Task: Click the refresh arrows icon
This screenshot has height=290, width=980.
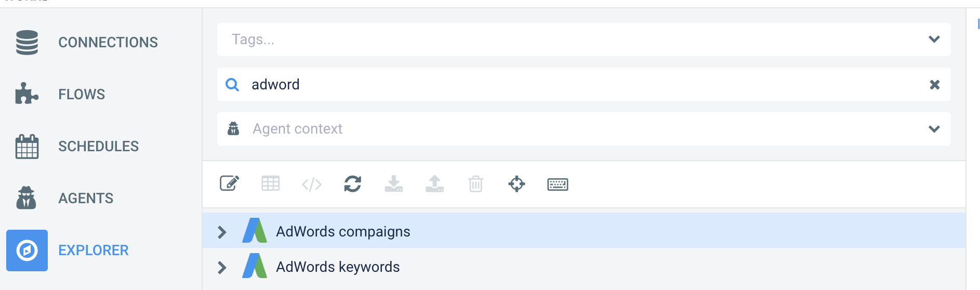Action: (352, 183)
